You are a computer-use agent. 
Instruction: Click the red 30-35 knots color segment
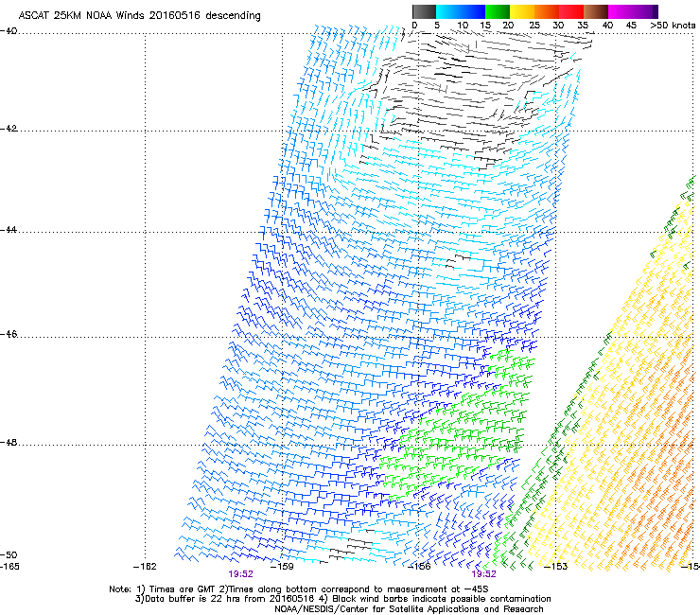[x=571, y=11]
